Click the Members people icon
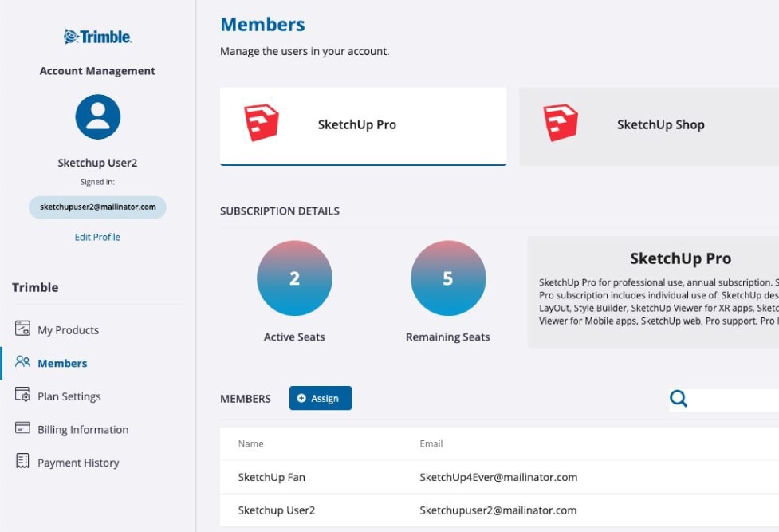This screenshot has width=779, height=532. pos(22,361)
